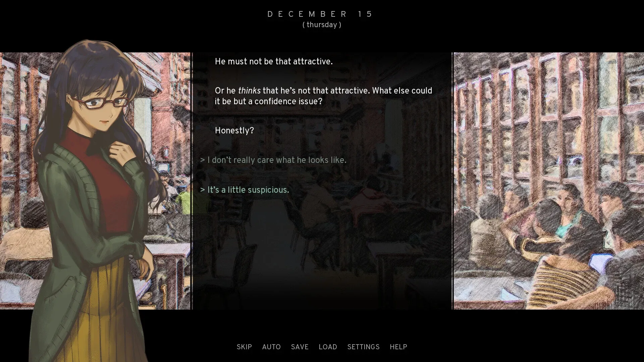Screen dimensions: 644x362
Task: Click the DECEMBER 15 date header
Action: [x=320, y=14]
